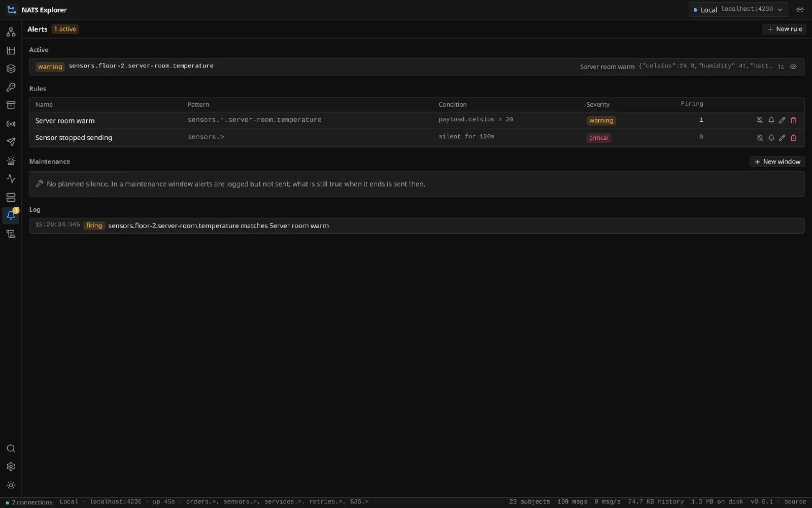Click the Pattern column header
Screen dimensions: 812x508
coord(198,105)
